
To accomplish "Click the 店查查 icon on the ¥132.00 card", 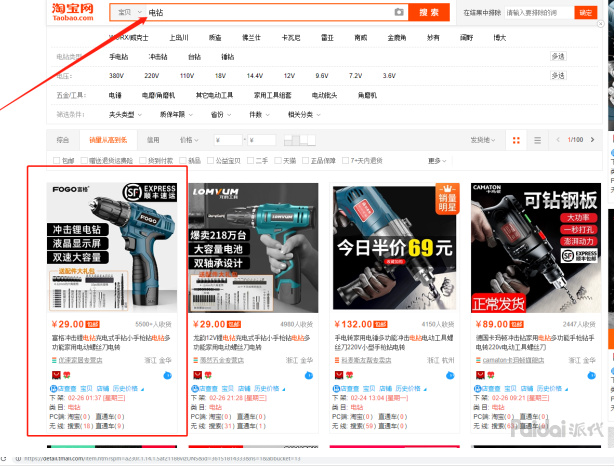I will click(x=336, y=388).
